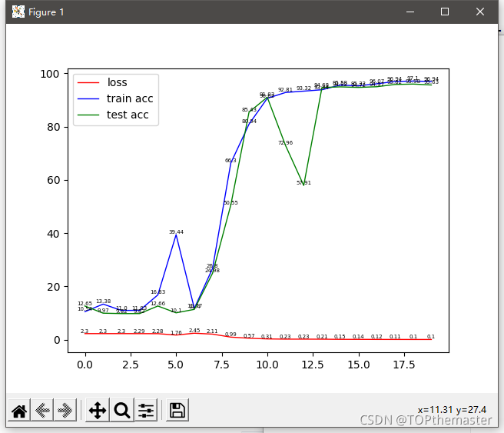
Task: Go back to the previous view
Action: [42, 410]
